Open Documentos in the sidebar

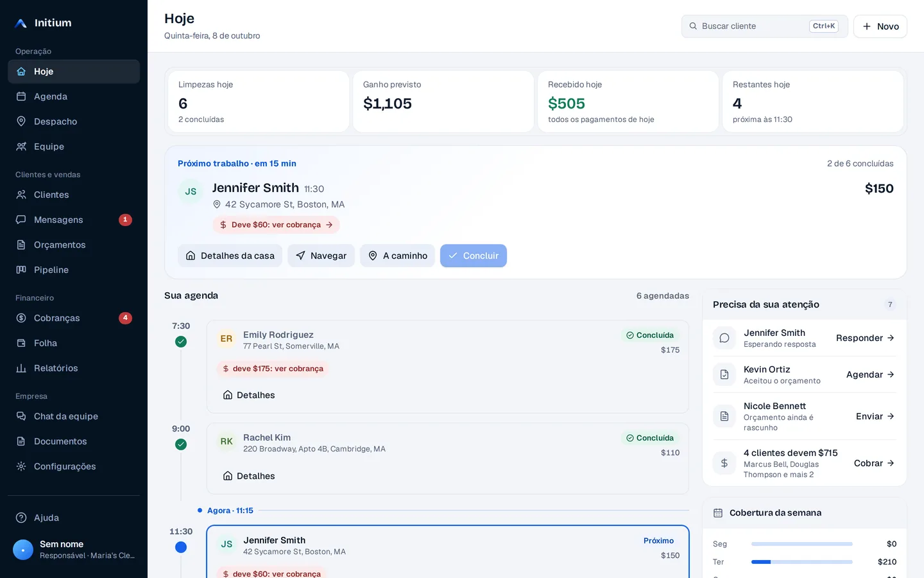click(x=74, y=441)
